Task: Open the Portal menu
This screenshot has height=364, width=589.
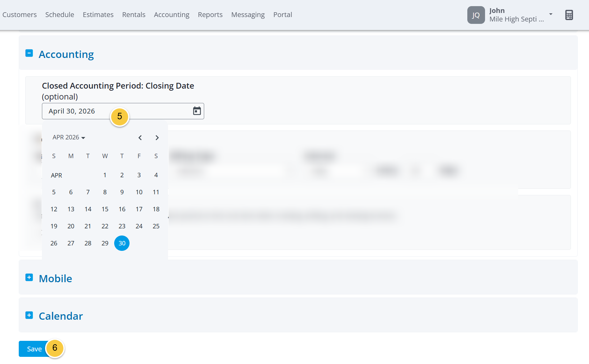Action: (x=283, y=15)
